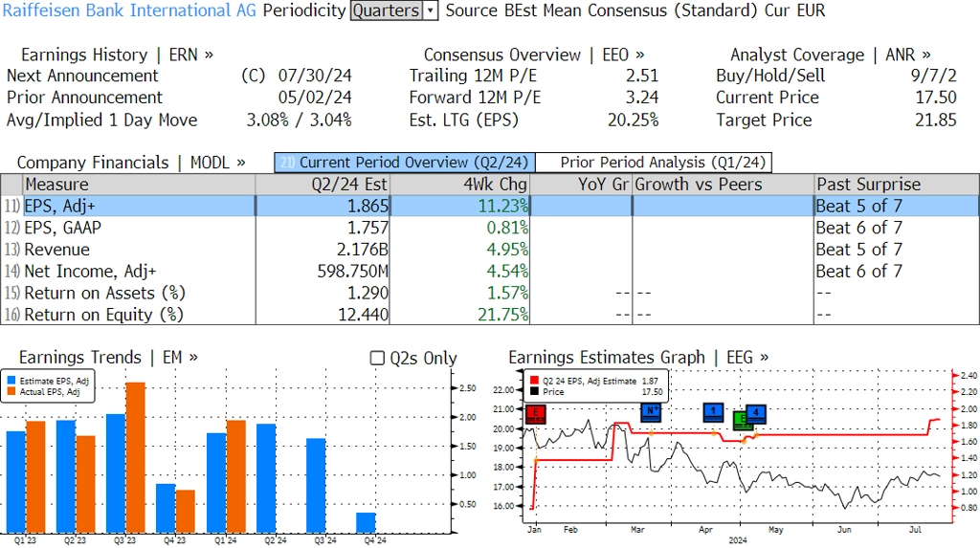The width and height of the screenshot is (980, 548).
Task: Click the blue marker labeled 4 on chart
Action: [756, 413]
